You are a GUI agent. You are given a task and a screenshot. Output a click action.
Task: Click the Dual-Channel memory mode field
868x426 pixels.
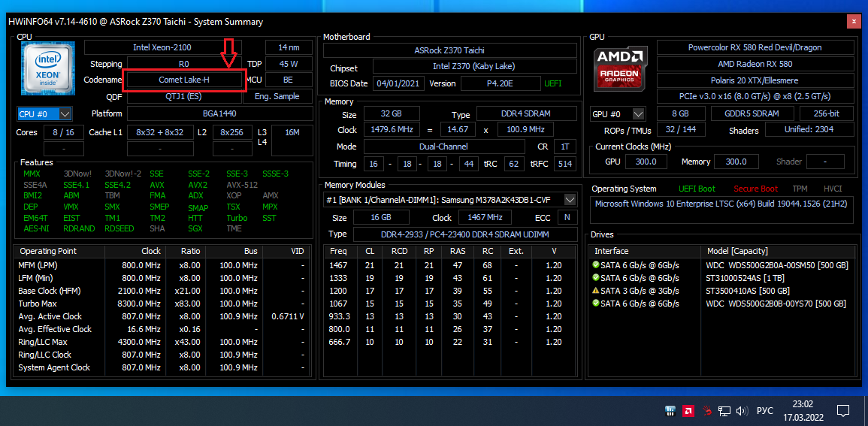pos(443,147)
